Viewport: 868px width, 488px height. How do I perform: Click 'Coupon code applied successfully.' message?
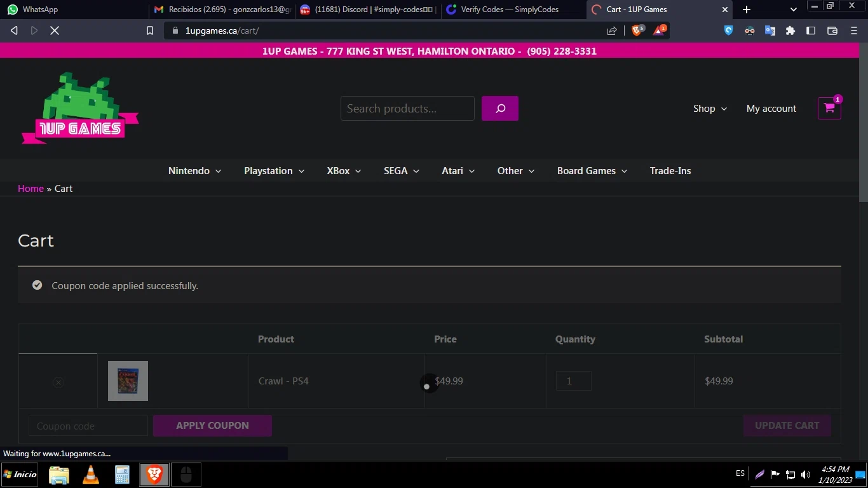click(x=125, y=286)
